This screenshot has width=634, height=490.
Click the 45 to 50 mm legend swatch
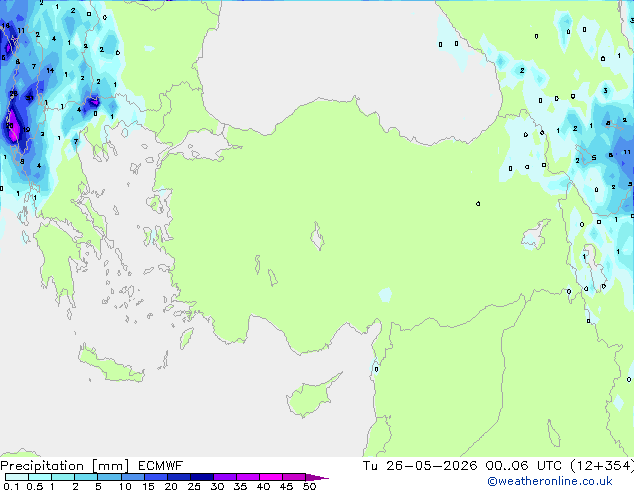coord(294,477)
